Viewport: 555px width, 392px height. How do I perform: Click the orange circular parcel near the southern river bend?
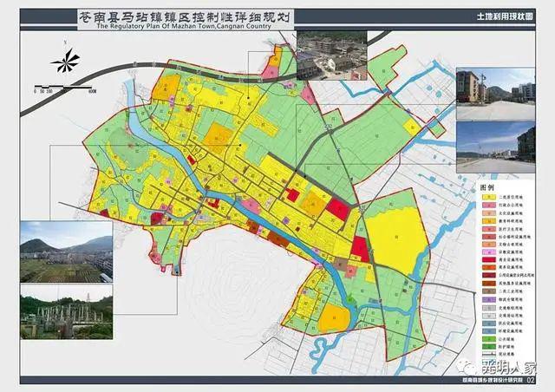[334, 318]
